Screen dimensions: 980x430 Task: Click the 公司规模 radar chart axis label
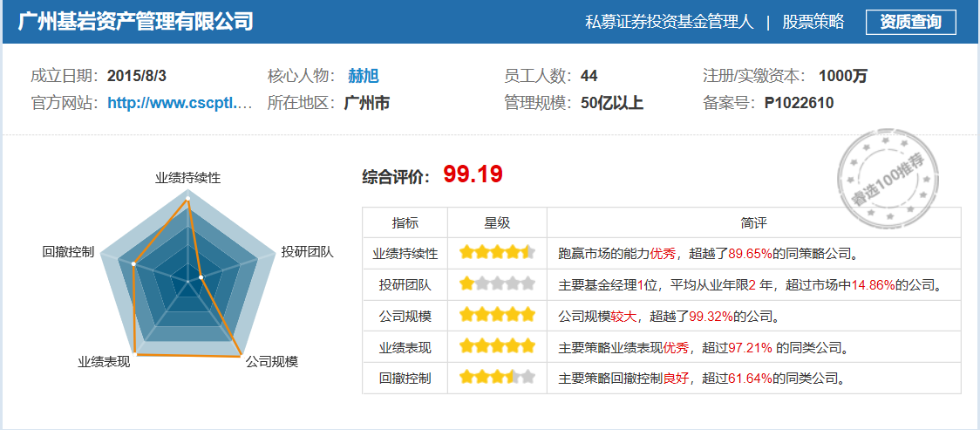pos(271,362)
